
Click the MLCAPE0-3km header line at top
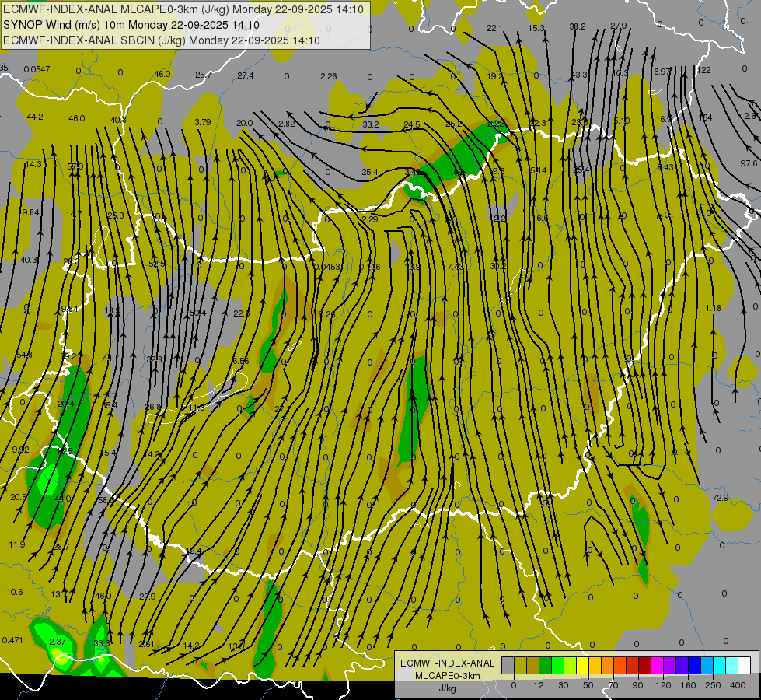183,9
